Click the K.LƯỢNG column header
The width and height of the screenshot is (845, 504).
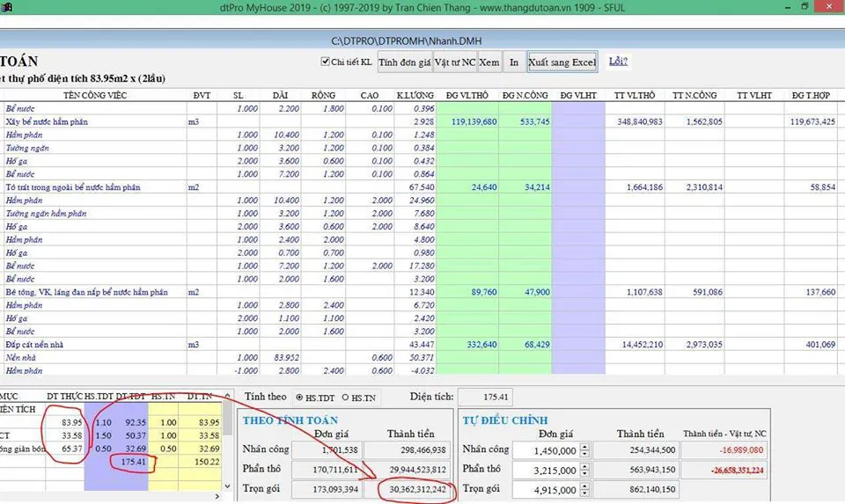tap(415, 95)
